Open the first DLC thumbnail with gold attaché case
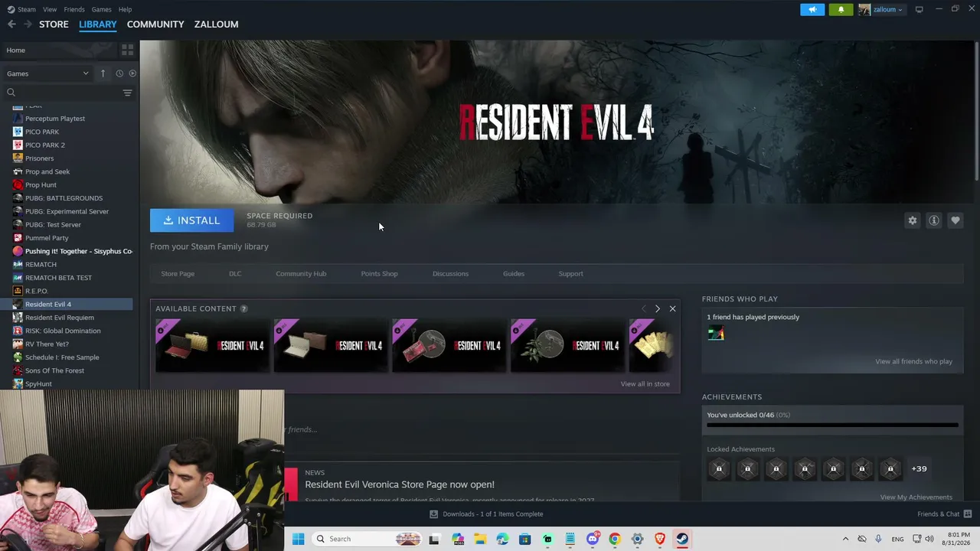Image resolution: width=980 pixels, height=551 pixels. (x=213, y=345)
